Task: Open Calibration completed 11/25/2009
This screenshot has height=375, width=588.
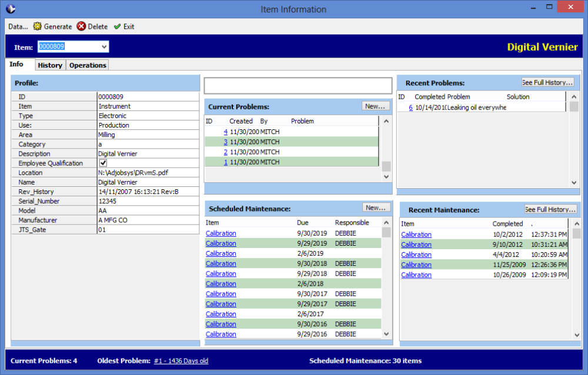Action: click(416, 264)
